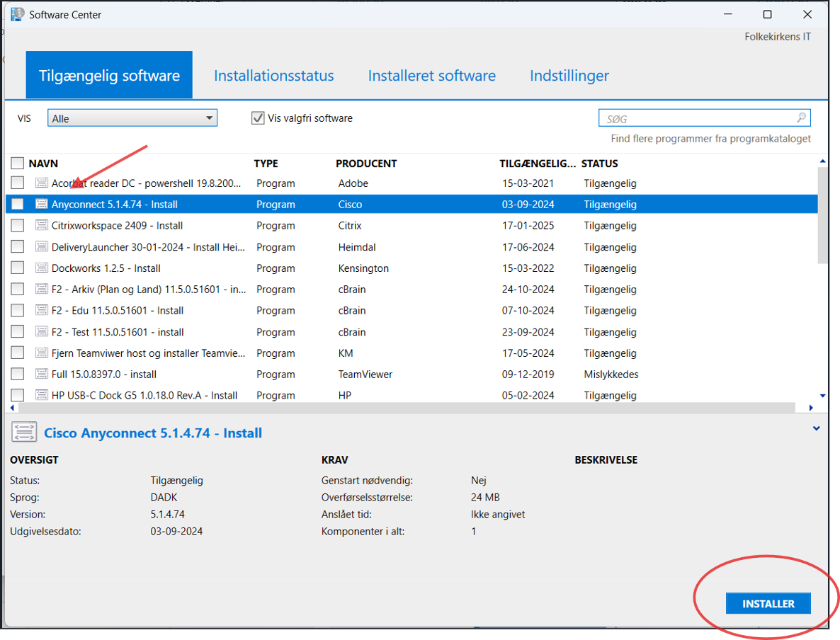Click the horizontal scrollbar track under the list
This screenshot has height=640, width=840.
coord(407,408)
